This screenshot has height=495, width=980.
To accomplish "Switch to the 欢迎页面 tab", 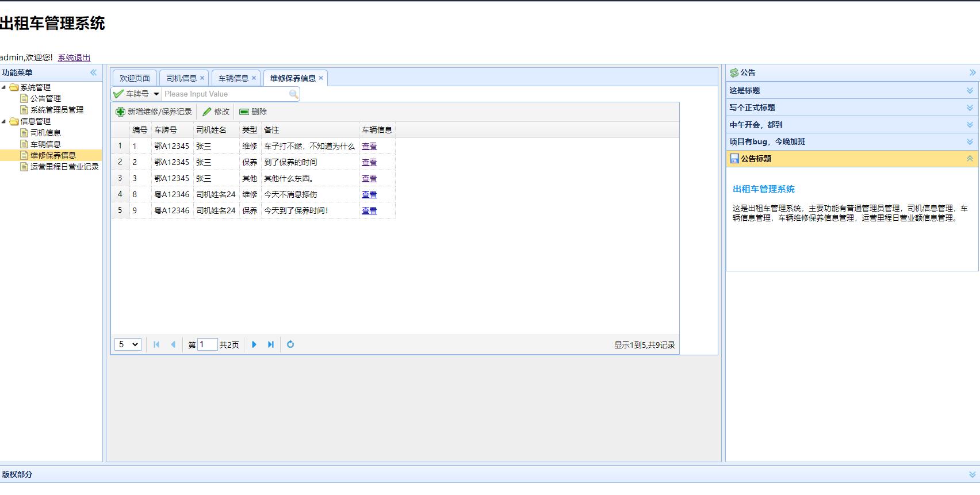I will coord(135,78).
